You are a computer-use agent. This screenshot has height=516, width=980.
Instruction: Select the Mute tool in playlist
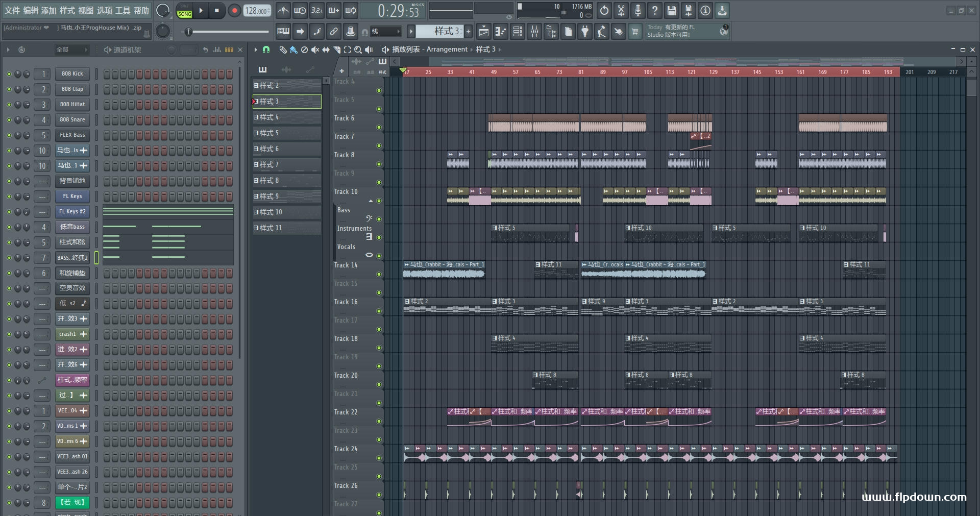[315, 50]
